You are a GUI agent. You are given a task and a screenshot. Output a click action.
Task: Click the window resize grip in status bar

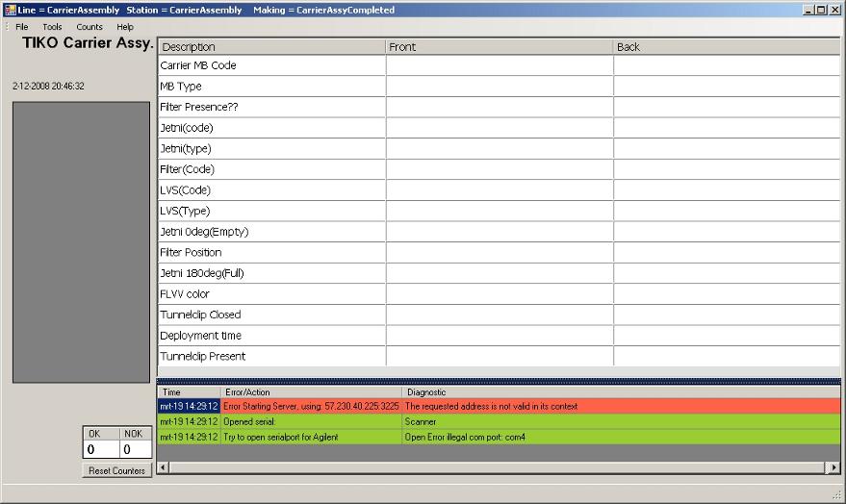point(836,494)
